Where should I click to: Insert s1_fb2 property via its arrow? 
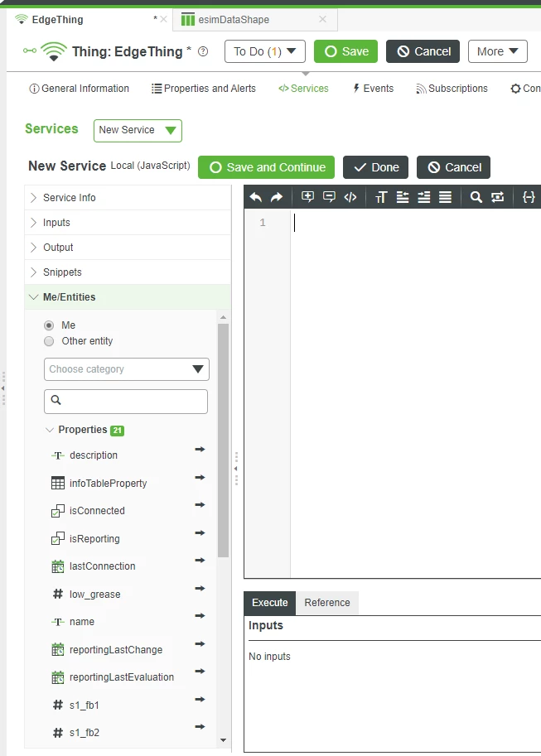click(x=200, y=726)
